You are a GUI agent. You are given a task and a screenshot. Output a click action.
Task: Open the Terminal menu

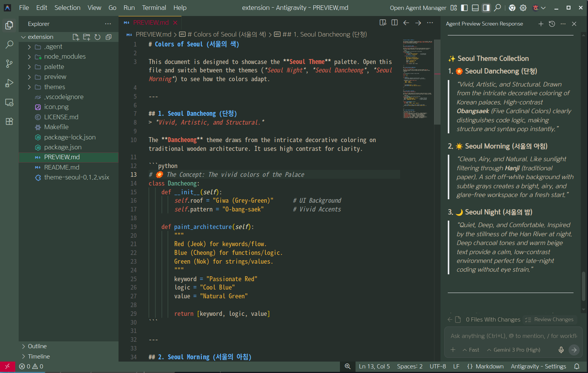pyautogui.click(x=154, y=8)
